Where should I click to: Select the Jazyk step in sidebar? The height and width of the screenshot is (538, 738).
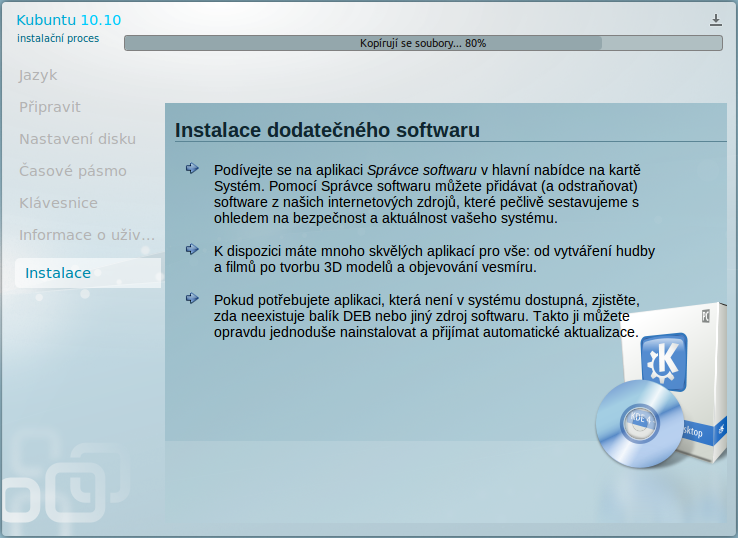coord(38,75)
